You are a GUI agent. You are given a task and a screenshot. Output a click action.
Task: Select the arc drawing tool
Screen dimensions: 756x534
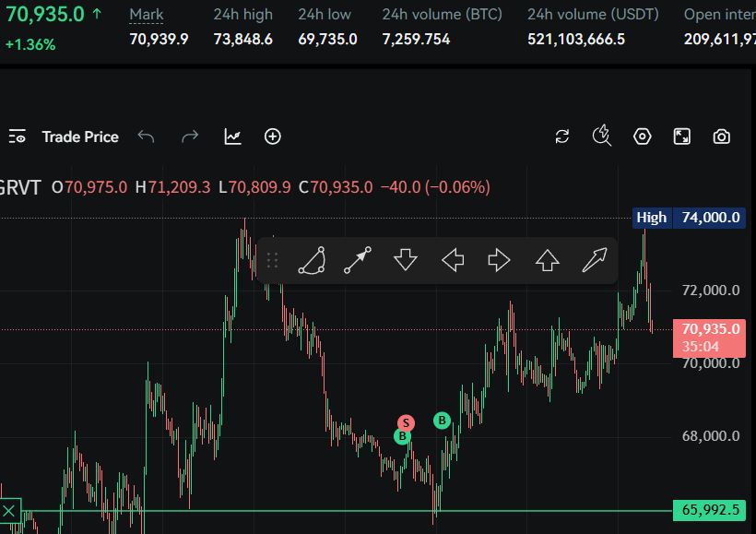312,260
